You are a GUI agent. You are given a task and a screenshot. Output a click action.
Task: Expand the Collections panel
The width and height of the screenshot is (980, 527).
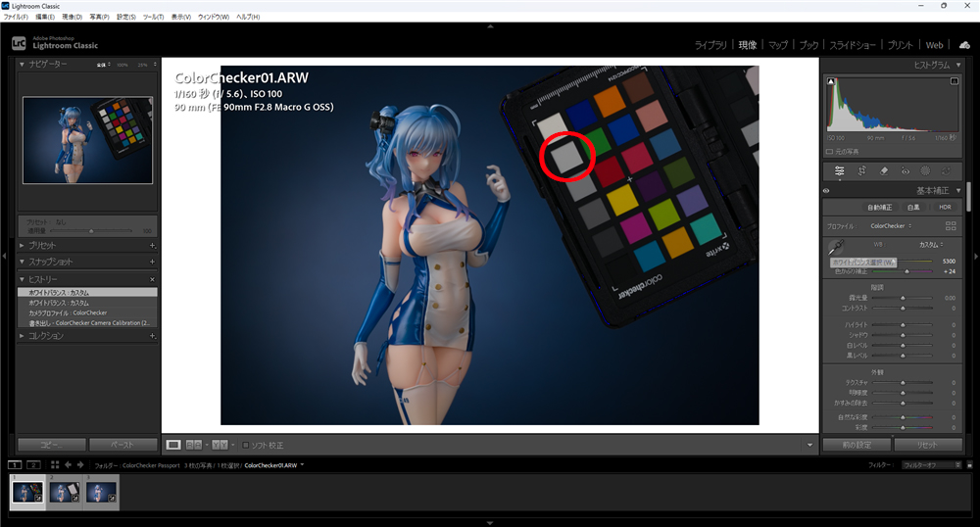coord(22,336)
